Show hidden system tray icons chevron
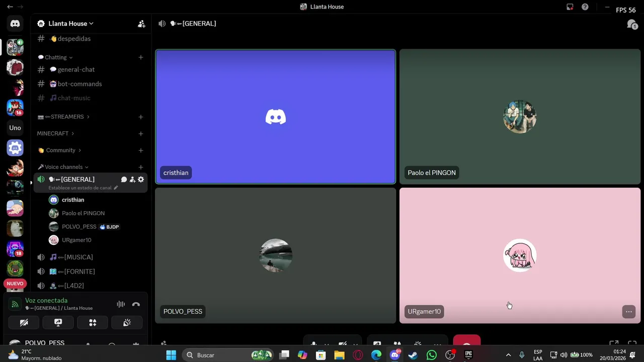The height and width of the screenshot is (362, 644). pos(508,355)
